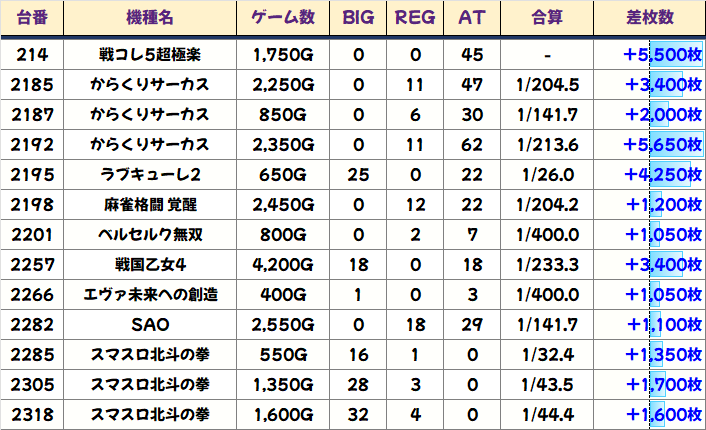The height and width of the screenshot is (430, 706).
Task: Click the AT column header
Action: (x=472, y=19)
